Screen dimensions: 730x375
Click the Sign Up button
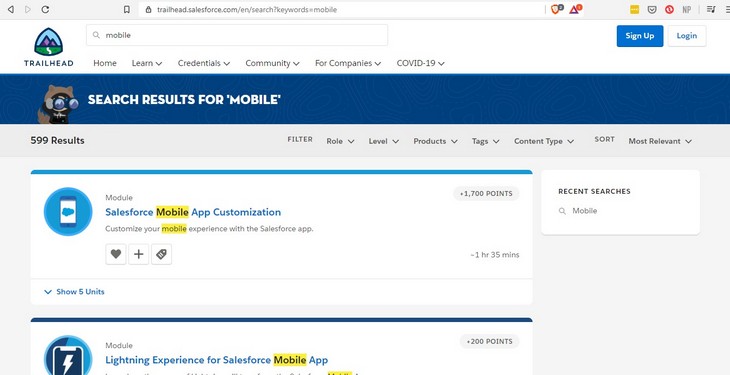coord(640,36)
